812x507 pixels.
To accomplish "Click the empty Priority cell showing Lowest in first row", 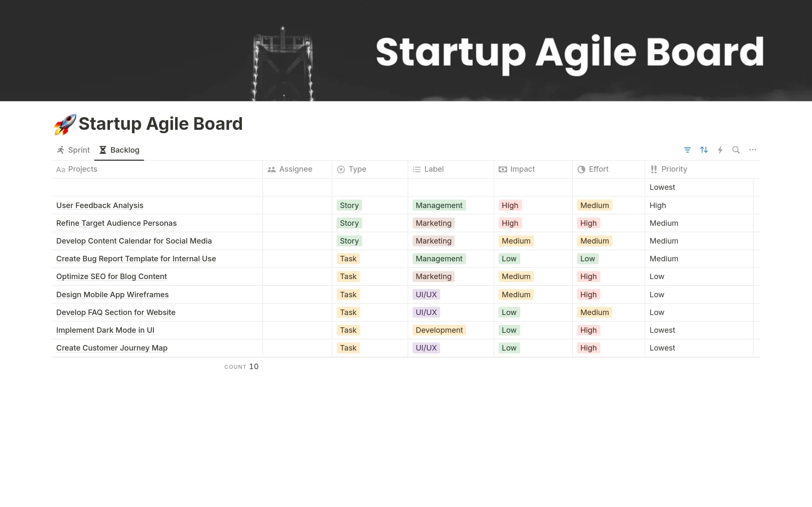I will point(662,187).
